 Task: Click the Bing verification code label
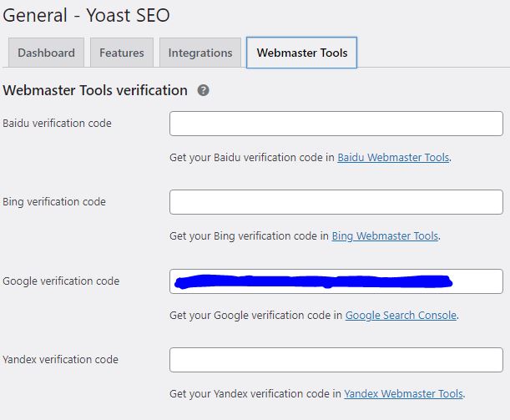tap(54, 202)
